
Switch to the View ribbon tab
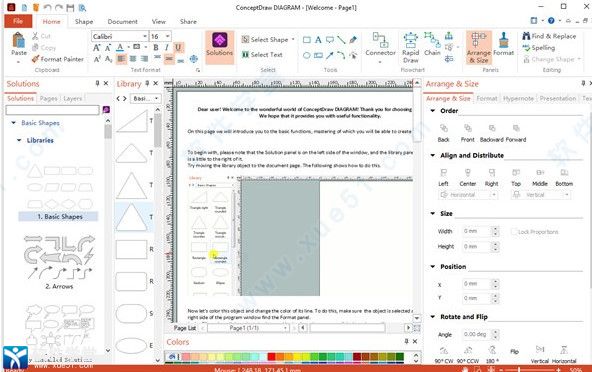click(x=159, y=22)
